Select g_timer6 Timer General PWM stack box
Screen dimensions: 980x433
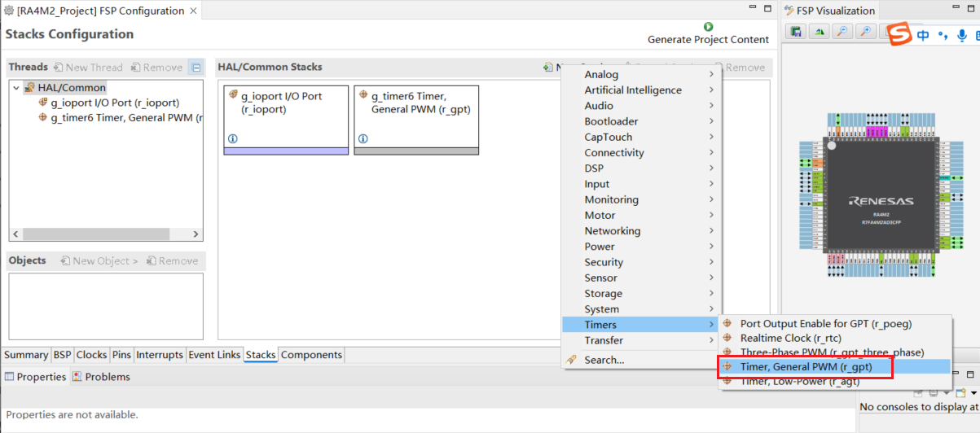pos(416,120)
